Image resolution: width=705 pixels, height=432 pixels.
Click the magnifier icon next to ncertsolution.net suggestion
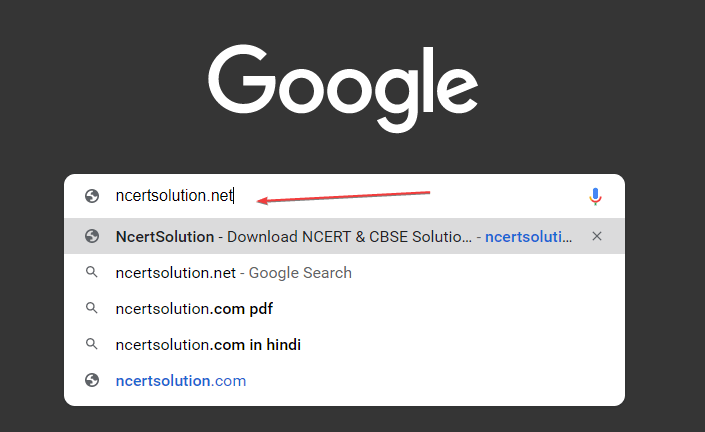pos(92,272)
